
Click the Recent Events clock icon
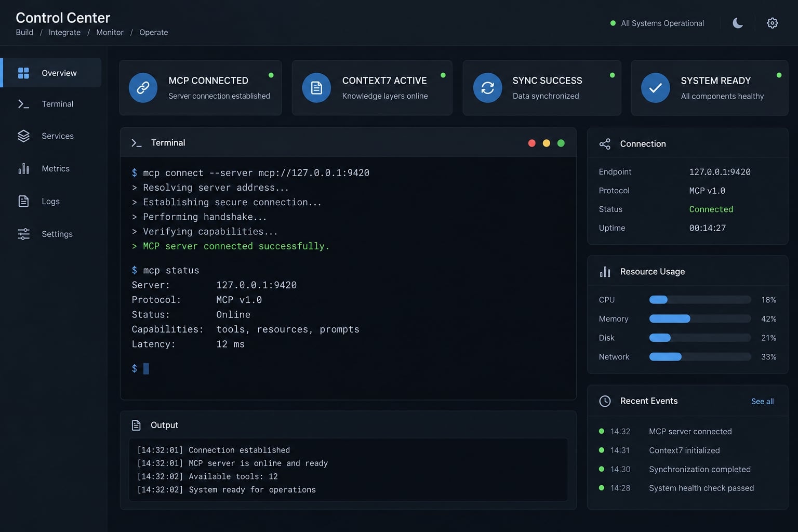pyautogui.click(x=605, y=401)
